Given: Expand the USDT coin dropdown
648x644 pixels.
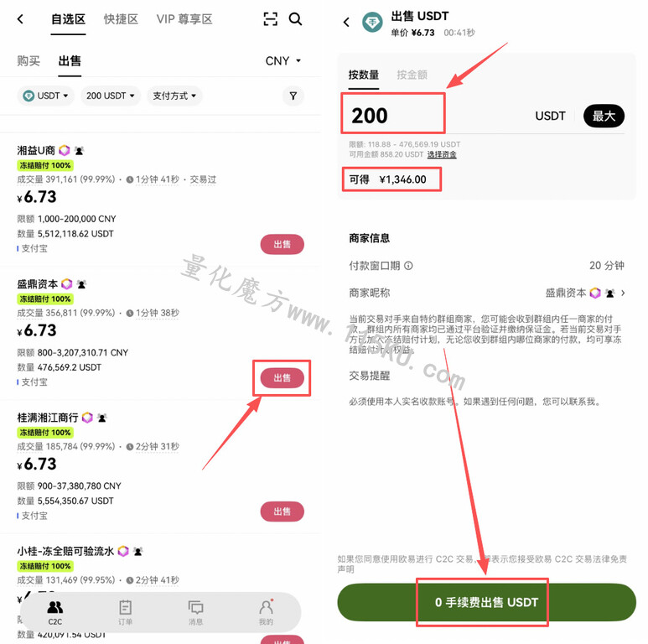Looking at the screenshot, I should 45,96.
